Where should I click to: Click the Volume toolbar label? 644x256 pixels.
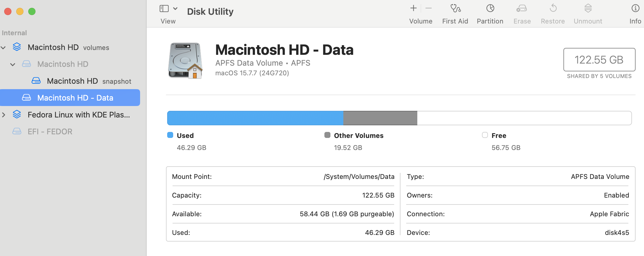point(421,21)
